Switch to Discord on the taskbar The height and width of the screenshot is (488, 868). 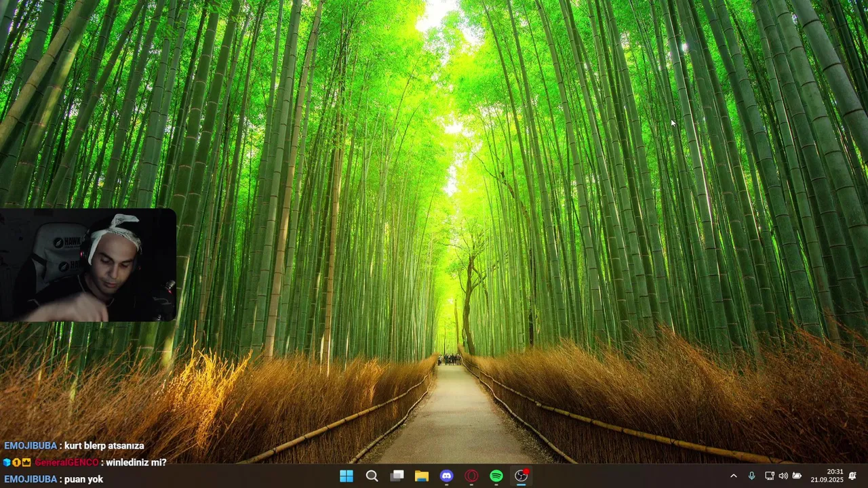tap(446, 476)
